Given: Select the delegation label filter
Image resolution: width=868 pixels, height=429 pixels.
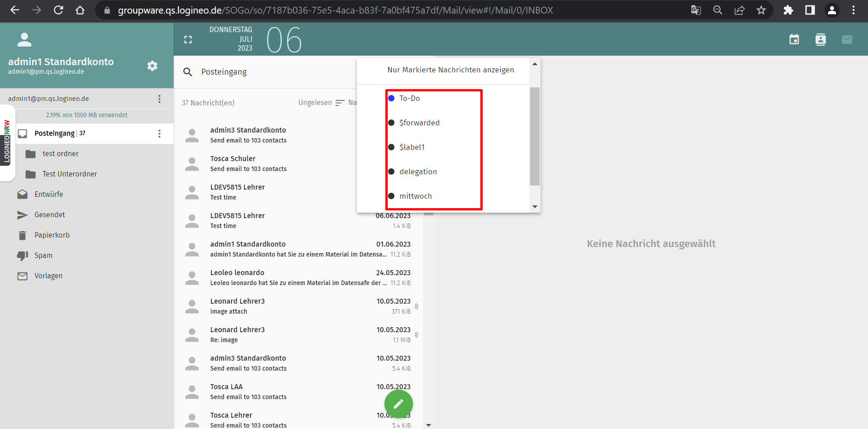Looking at the screenshot, I should tap(418, 172).
